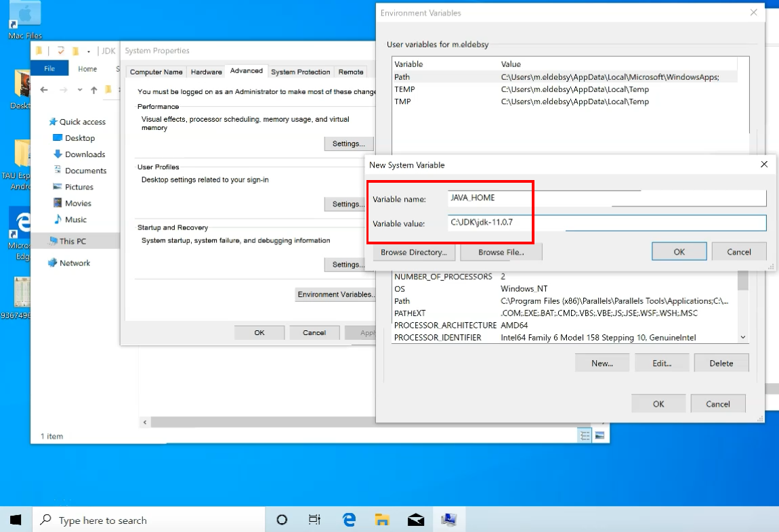Screen dimensions: 779x532
Task: Open Microsoft Edge from the taskbar
Action: coord(349,520)
